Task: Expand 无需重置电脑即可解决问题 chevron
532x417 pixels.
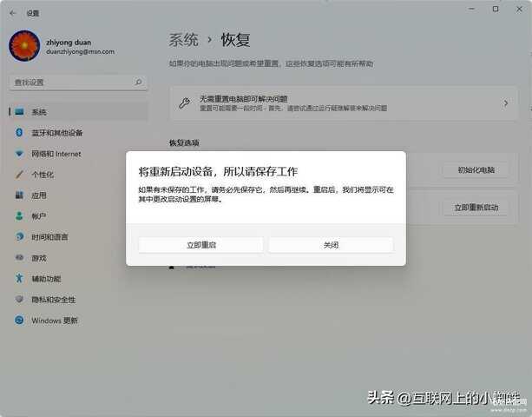Action: tap(506, 103)
